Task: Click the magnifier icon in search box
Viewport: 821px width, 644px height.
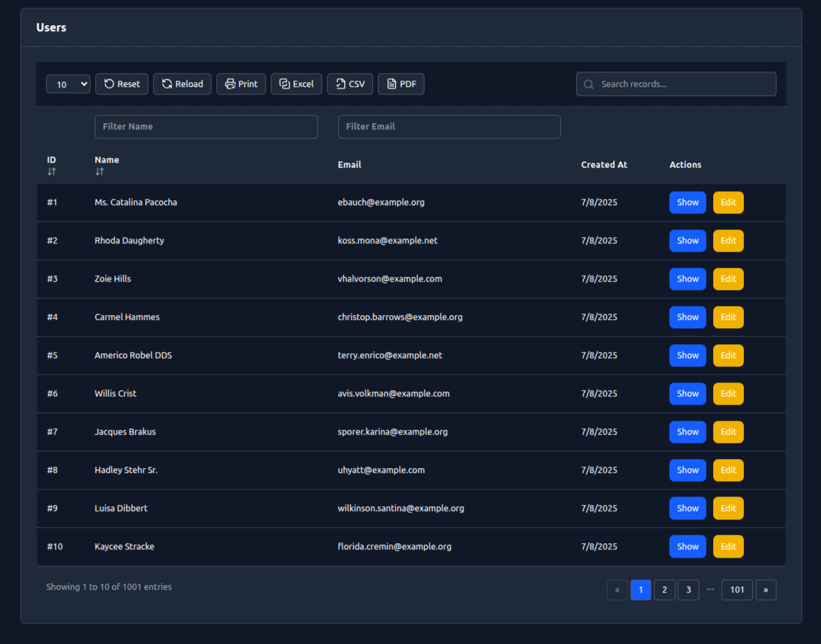Action: 589,84
